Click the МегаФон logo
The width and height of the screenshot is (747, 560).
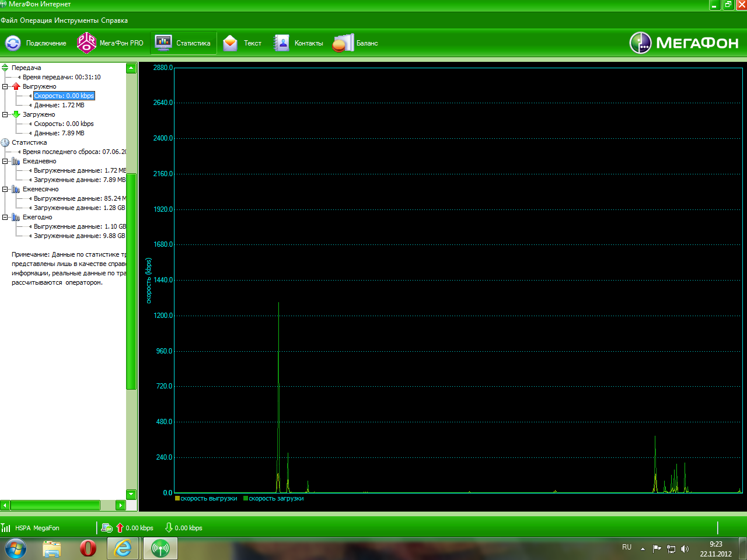[684, 43]
